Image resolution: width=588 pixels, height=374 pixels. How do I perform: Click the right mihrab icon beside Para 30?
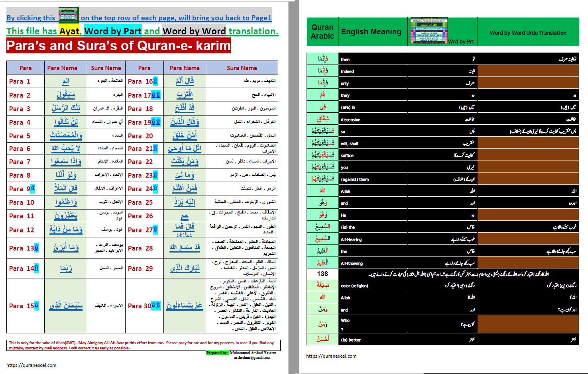pyautogui.click(x=158, y=305)
